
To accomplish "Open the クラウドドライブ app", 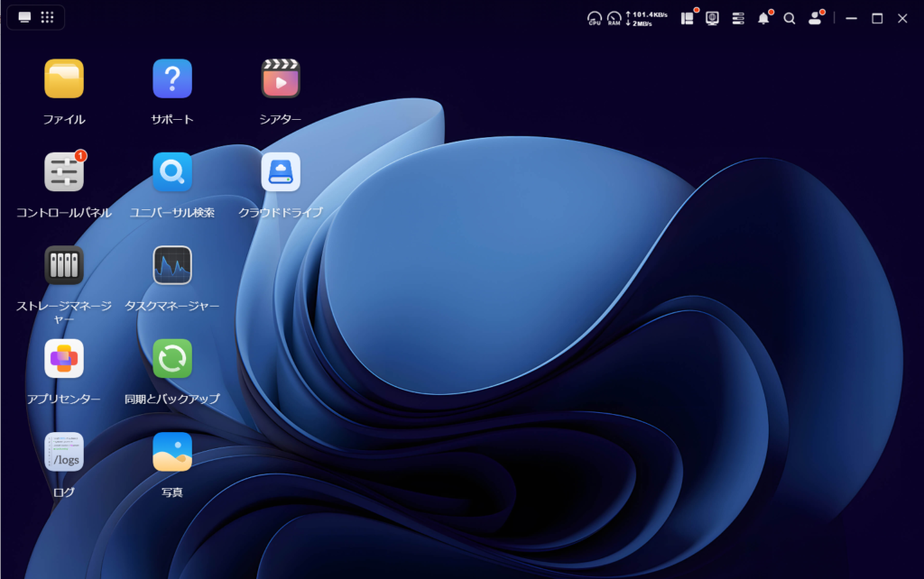I will (281, 172).
